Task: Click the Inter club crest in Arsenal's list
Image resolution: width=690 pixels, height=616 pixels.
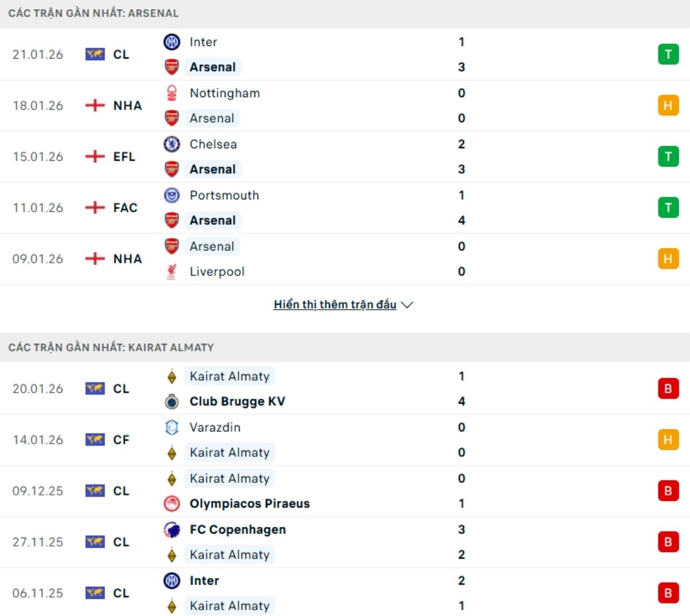Action: click(x=172, y=42)
